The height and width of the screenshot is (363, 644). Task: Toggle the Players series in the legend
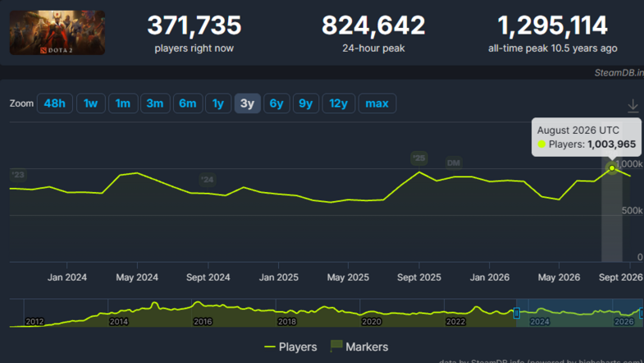pyautogui.click(x=290, y=347)
